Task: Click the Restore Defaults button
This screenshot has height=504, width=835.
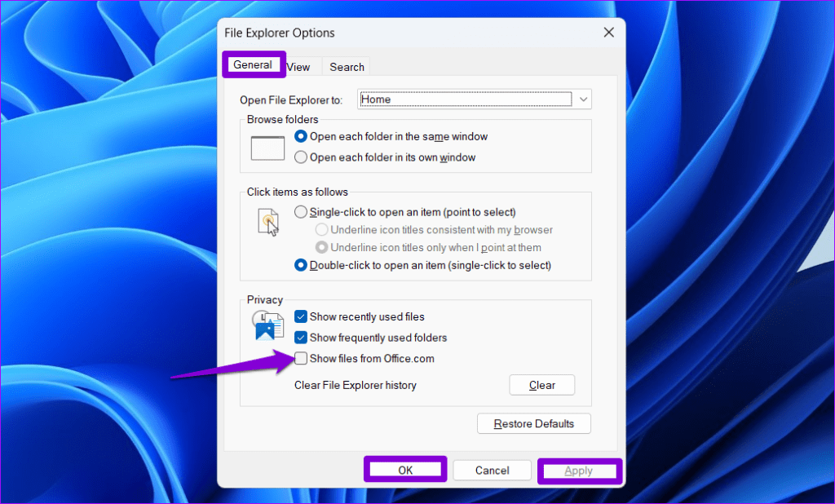Action: tap(533, 423)
